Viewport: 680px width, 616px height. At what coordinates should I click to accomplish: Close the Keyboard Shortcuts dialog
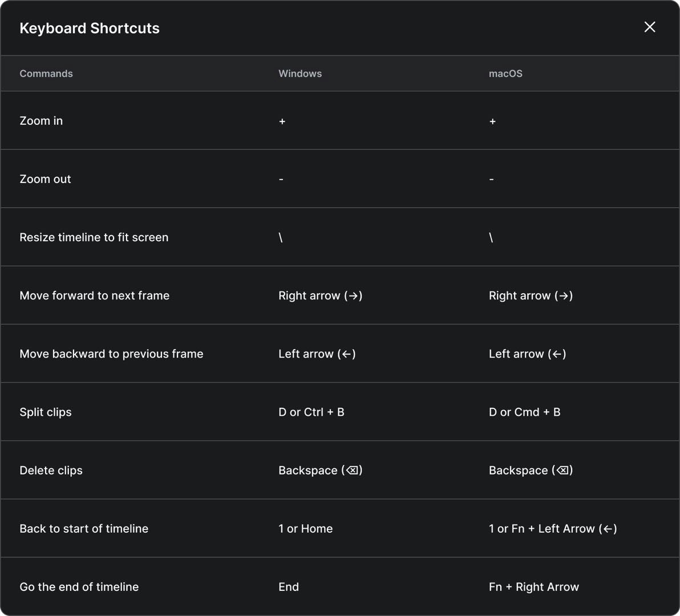point(649,27)
